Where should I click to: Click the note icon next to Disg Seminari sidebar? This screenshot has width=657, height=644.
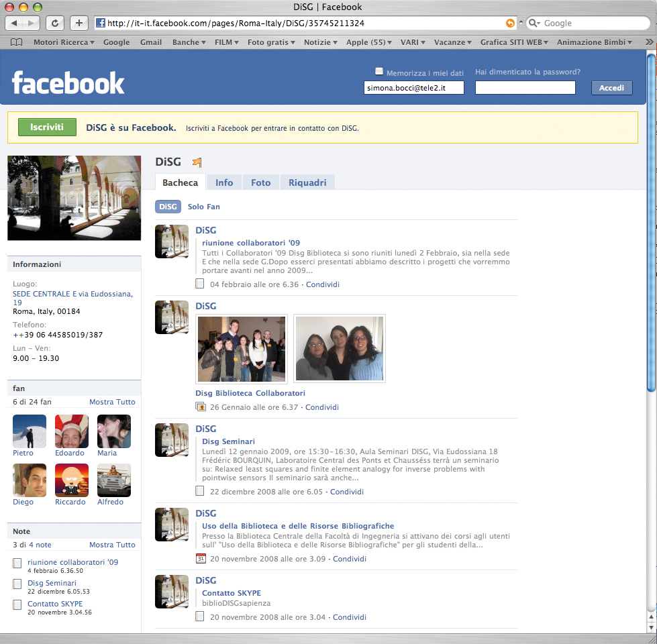pos(17,584)
